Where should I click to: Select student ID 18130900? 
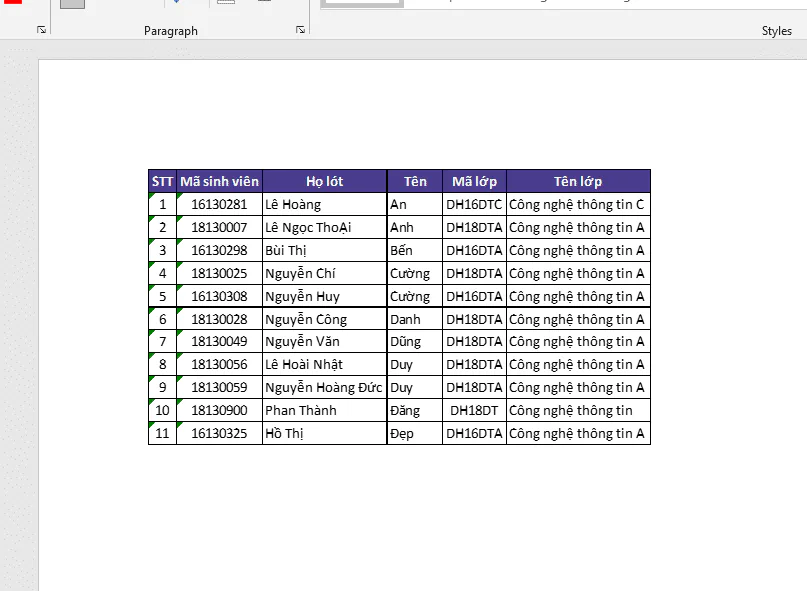219,410
